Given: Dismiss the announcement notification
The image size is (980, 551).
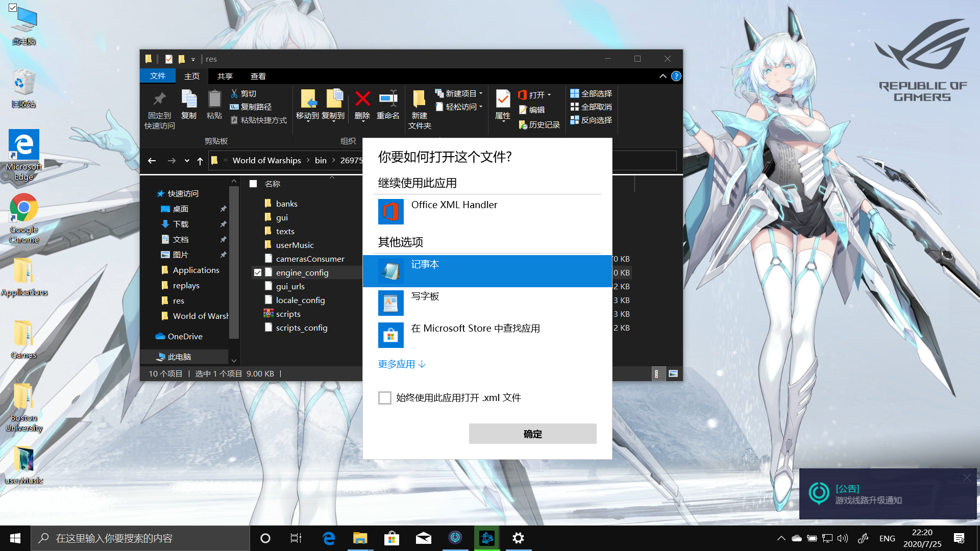Looking at the screenshot, I should click(x=967, y=478).
